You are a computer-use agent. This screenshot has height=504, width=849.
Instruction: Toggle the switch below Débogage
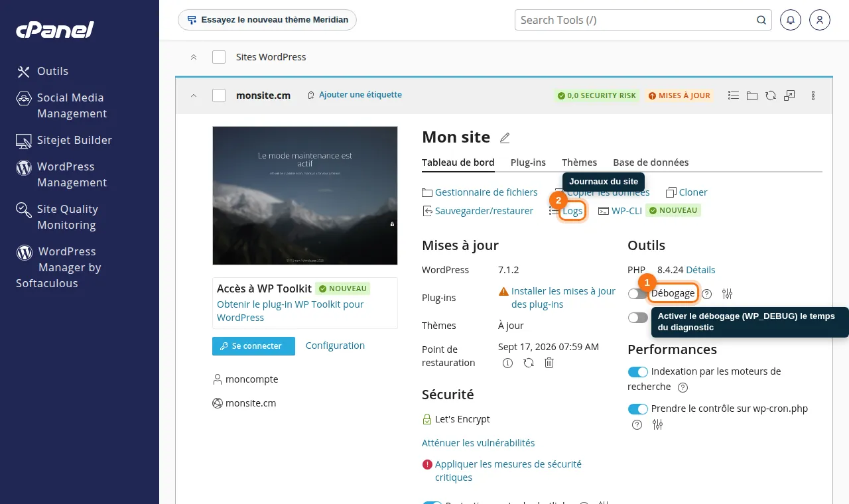(637, 318)
